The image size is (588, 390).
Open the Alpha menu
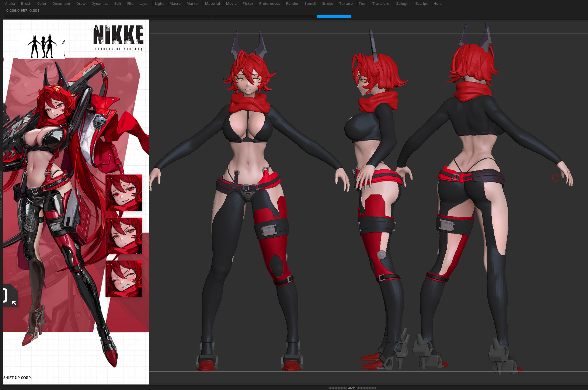click(x=10, y=4)
